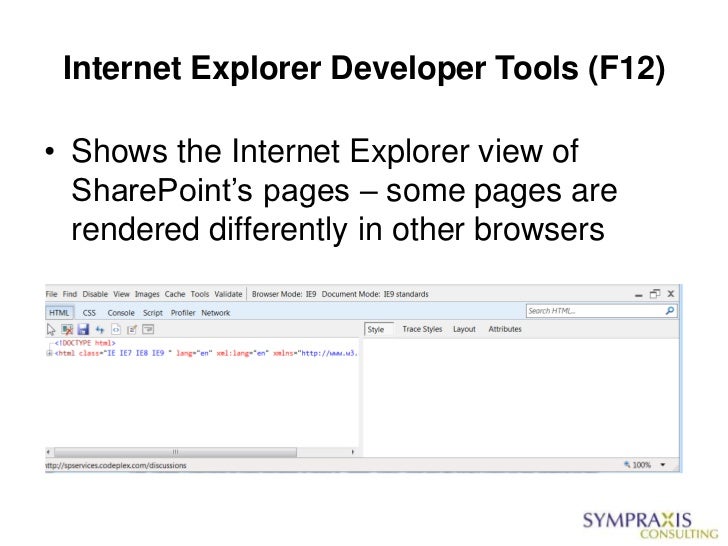Switch to the Network tab
Image resolution: width=728 pixels, height=546 pixels.
pyautogui.click(x=215, y=313)
